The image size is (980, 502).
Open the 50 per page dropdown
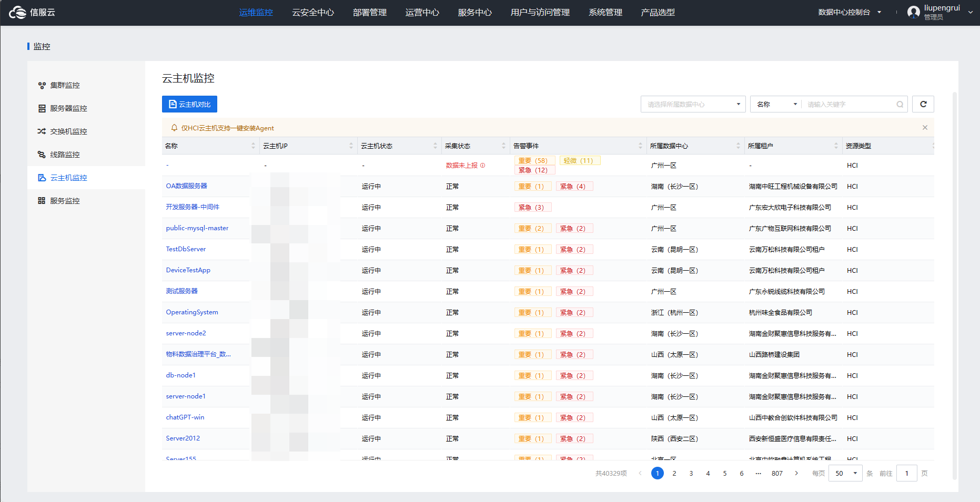(x=845, y=473)
